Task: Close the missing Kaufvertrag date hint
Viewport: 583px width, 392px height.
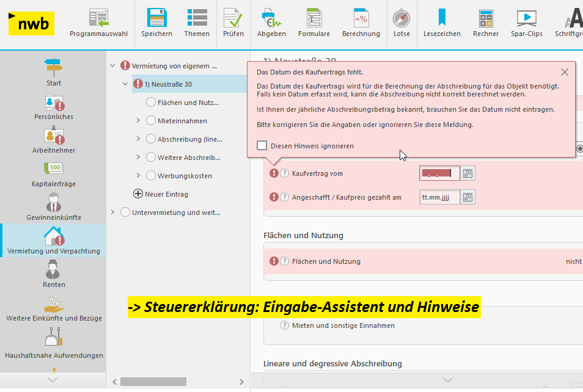Action: [x=564, y=72]
